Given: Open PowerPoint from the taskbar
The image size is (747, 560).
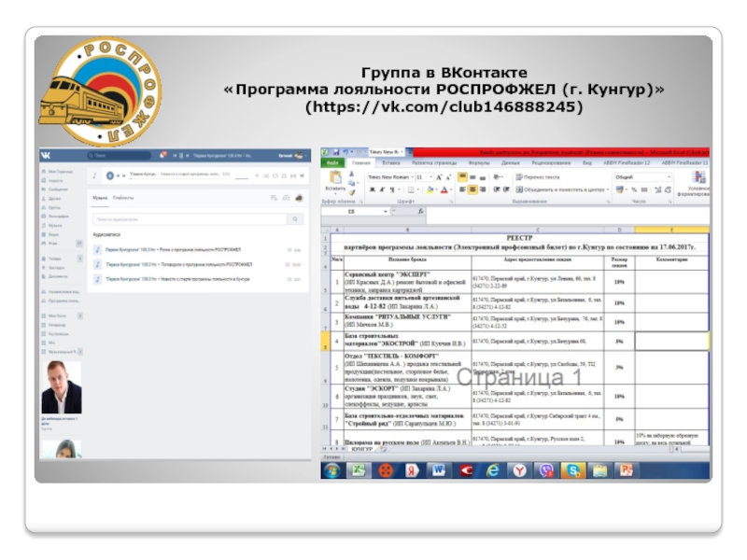Looking at the screenshot, I should [x=626, y=470].
